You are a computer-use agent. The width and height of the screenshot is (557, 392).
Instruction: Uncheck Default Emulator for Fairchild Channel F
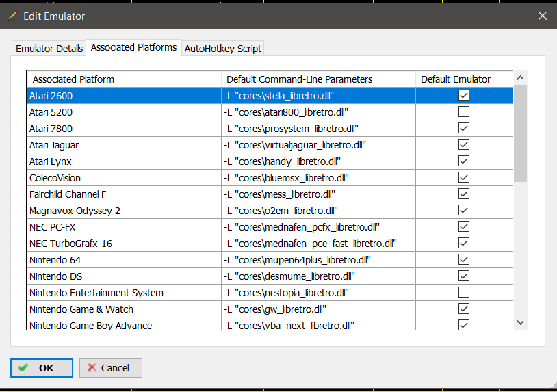click(x=464, y=194)
